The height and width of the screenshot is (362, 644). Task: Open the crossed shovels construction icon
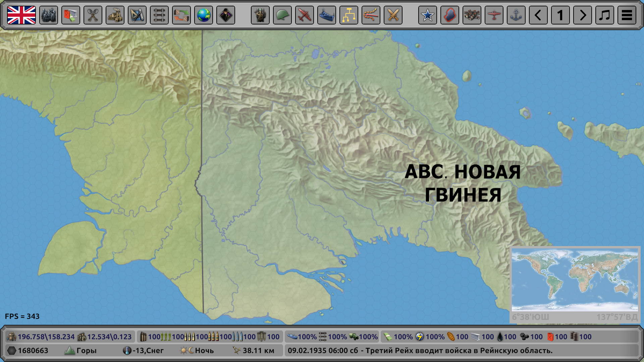pyautogui.click(x=93, y=15)
